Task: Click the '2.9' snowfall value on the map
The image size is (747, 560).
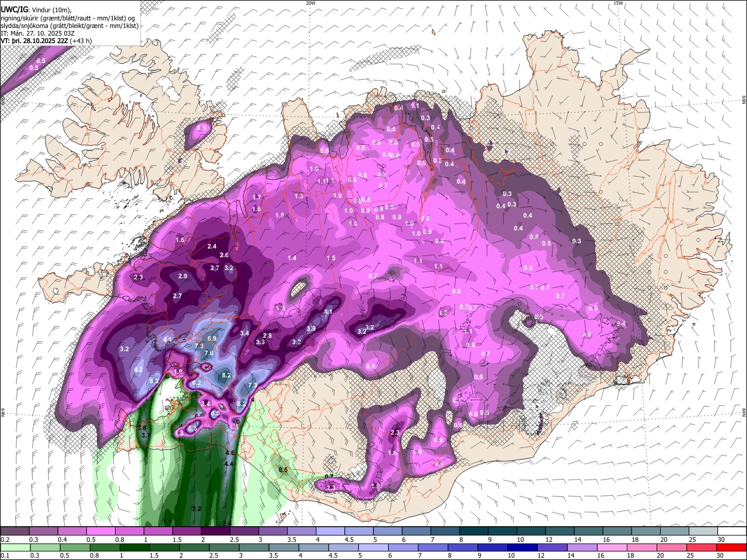Action: coord(183,276)
